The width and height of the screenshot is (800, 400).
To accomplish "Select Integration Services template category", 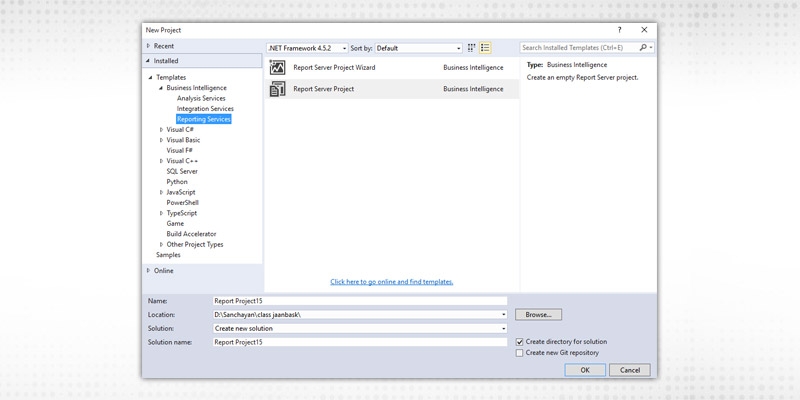I will point(205,109).
